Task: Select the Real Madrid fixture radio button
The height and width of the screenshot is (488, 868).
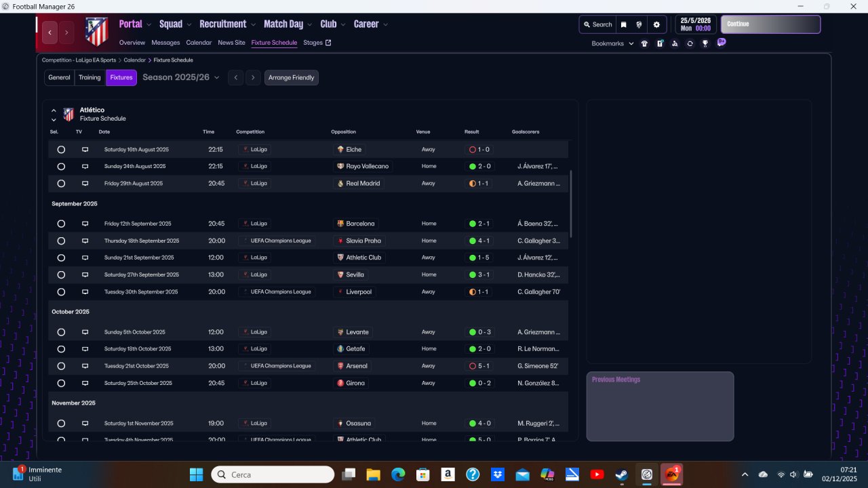Action: tap(61, 184)
